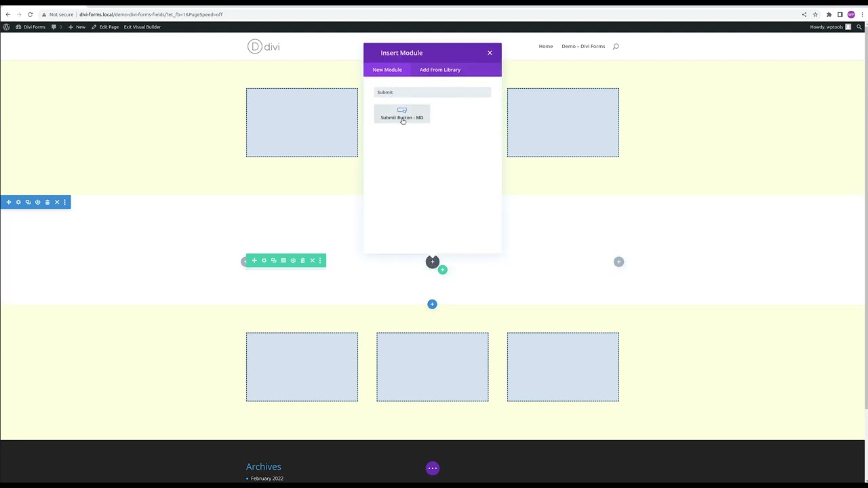Reload the browser page
Image resolution: width=868 pixels, height=488 pixels.
pos(30,14)
